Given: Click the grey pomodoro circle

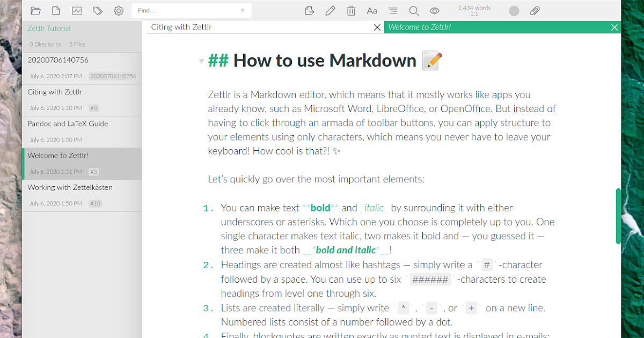Looking at the screenshot, I should 514,11.
